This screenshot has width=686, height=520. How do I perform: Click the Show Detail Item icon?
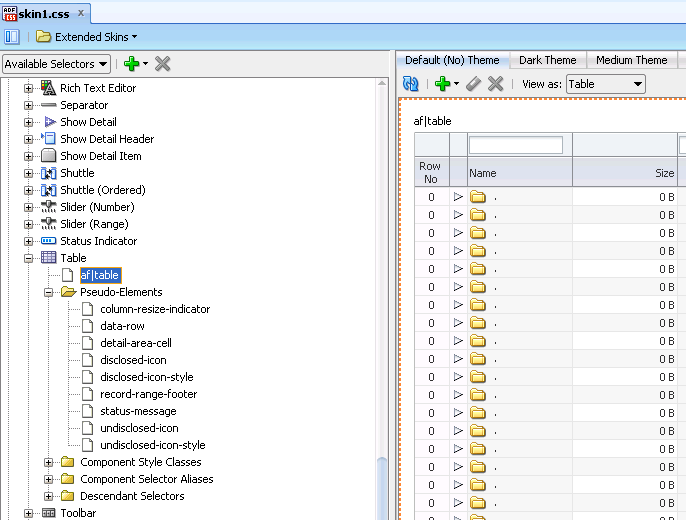48,155
